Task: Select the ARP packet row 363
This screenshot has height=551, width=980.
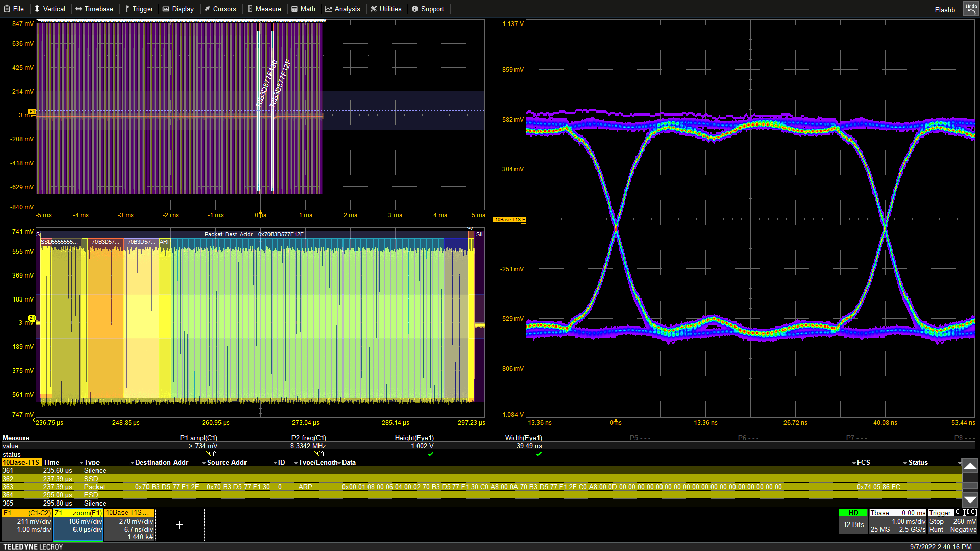Action: coord(306,487)
